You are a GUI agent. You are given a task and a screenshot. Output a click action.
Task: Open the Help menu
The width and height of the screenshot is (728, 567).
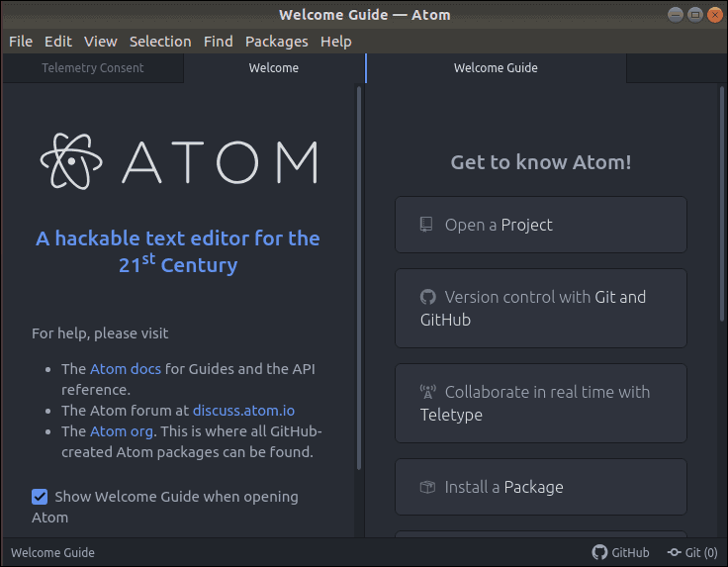pyautogui.click(x=336, y=42)
